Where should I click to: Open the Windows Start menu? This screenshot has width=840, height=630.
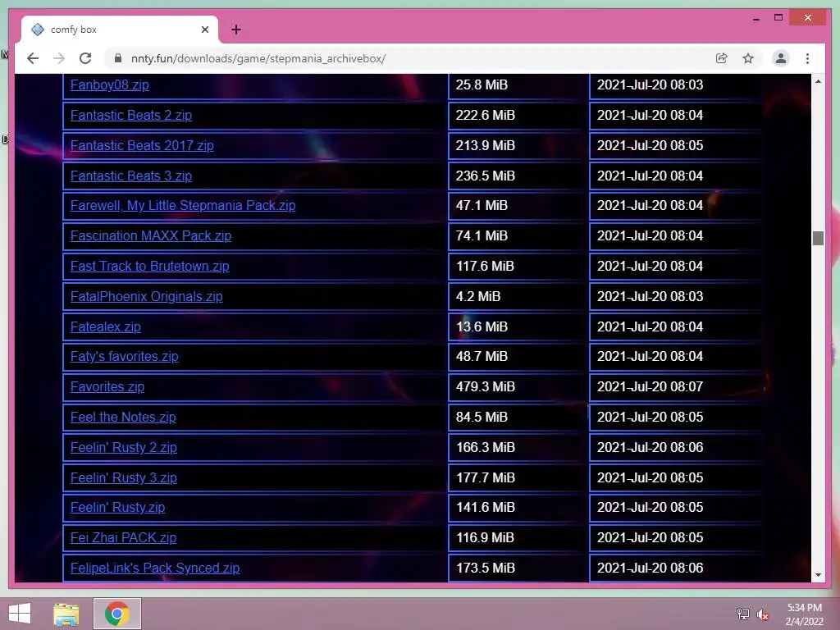coord(20,614)
